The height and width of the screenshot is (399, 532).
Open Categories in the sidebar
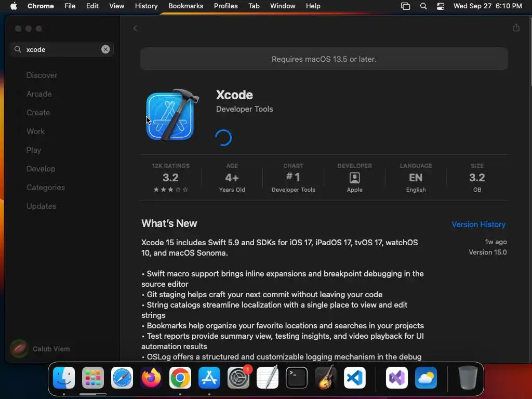(x=46, y=187)
